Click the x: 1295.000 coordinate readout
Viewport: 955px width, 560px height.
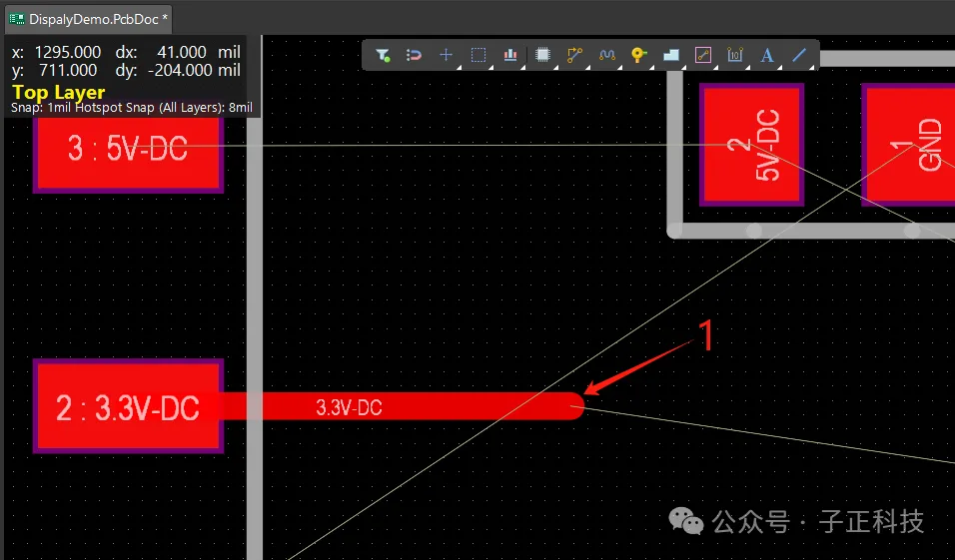pyautogui.click(x=57, y=52)
